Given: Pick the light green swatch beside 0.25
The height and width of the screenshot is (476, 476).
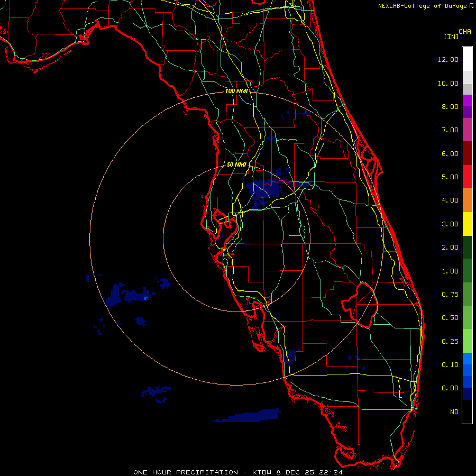Looking at the screenshot, I should click(x=467, y=341).
